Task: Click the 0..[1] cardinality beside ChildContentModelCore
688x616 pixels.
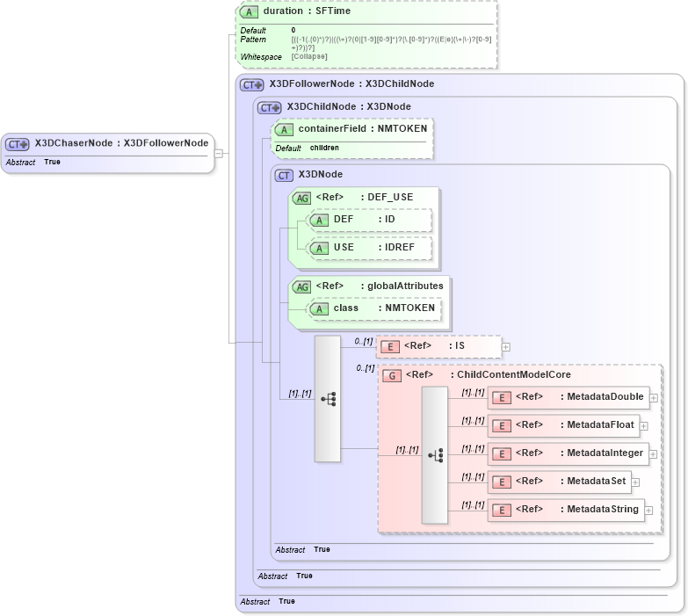Action: click(x=365, y=367)
